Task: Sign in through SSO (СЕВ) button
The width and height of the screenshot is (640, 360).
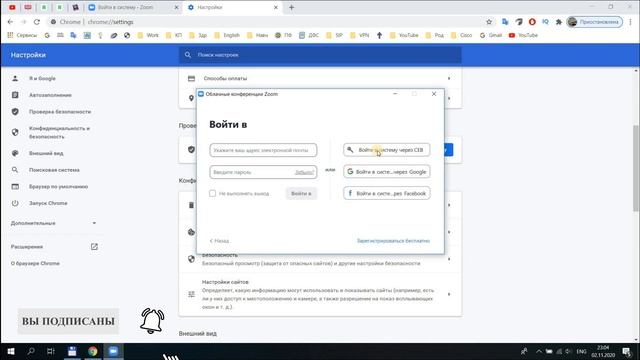Action: click(x=387, y=150)
